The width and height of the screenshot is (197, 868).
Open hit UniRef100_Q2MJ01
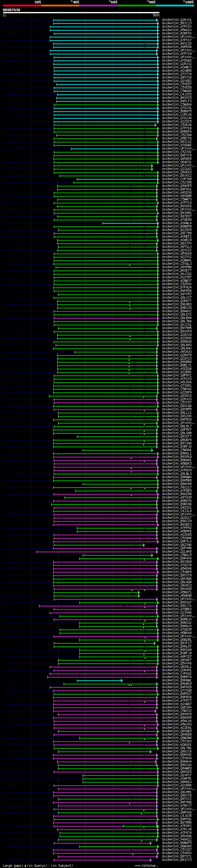click(176, 20)
